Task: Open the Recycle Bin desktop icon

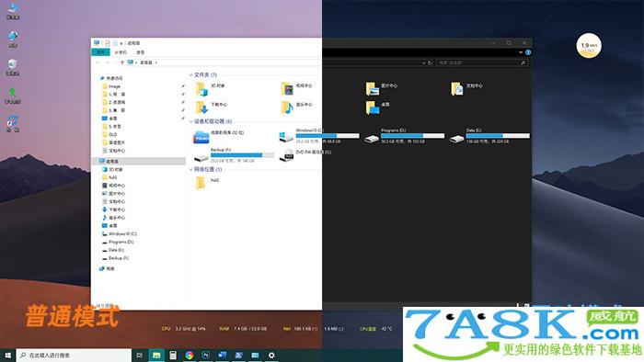Action: (13, 67)
